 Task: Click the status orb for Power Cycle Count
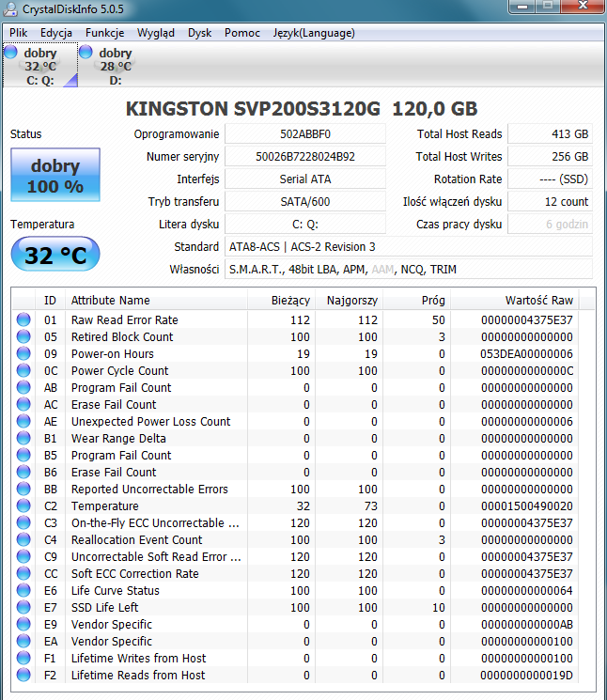coord(23,370)
